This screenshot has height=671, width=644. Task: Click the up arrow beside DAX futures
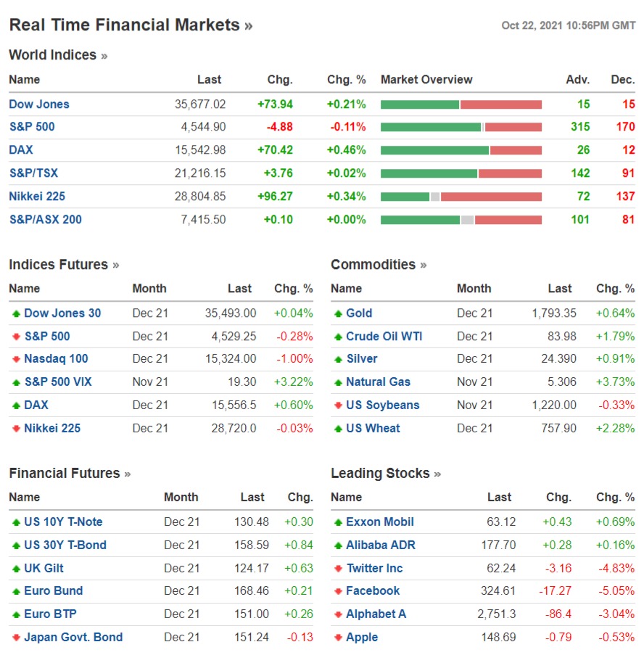tap(16, 406)
